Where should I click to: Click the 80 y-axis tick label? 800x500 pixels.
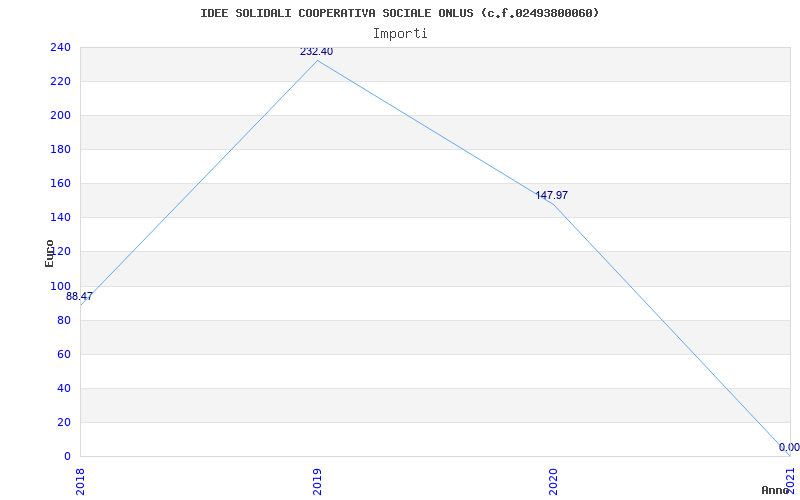point(64,320)
